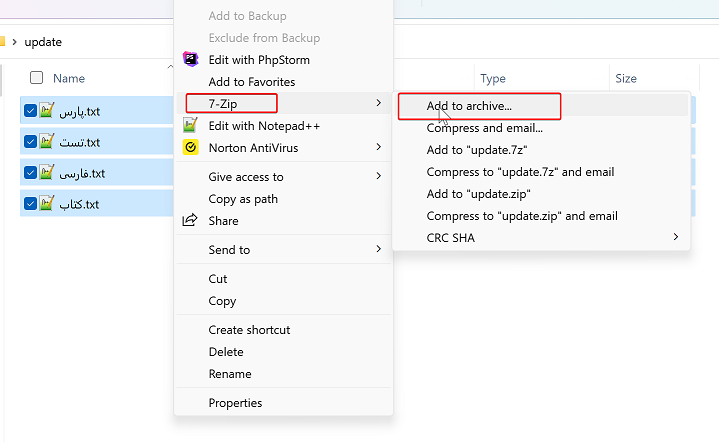Select the file name کتاب.txt
This screenshot has width=719, height=443.
(x=79, y=204)
